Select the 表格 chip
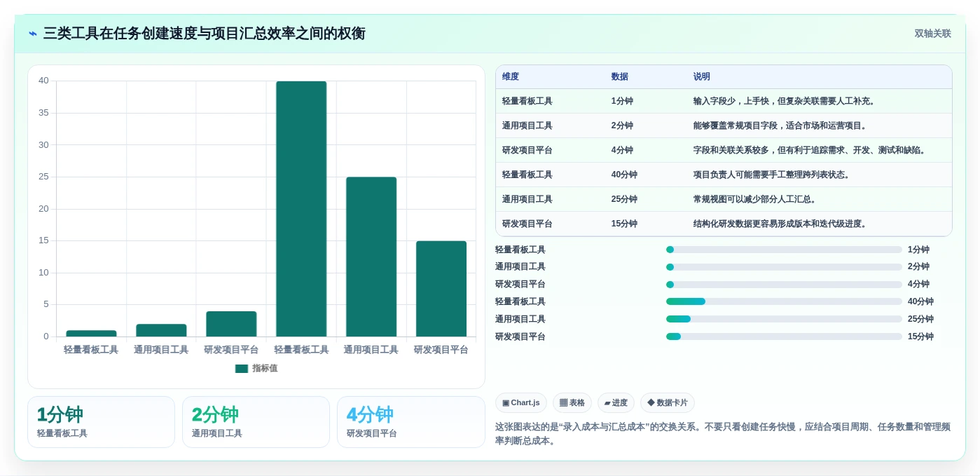This screenshot has height=476, width=980. tap(572, 403)
